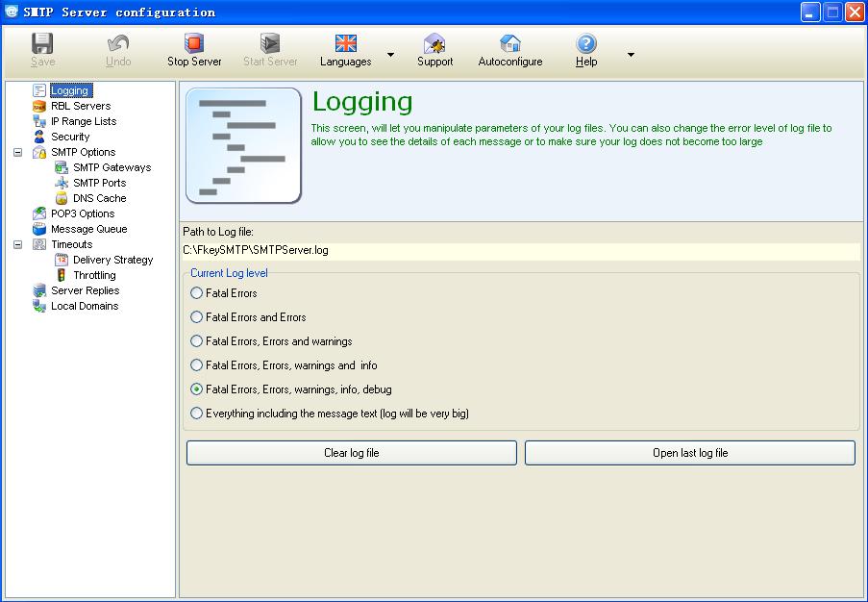
Task: Click the Autoconfigure label text
Action: 509,62
